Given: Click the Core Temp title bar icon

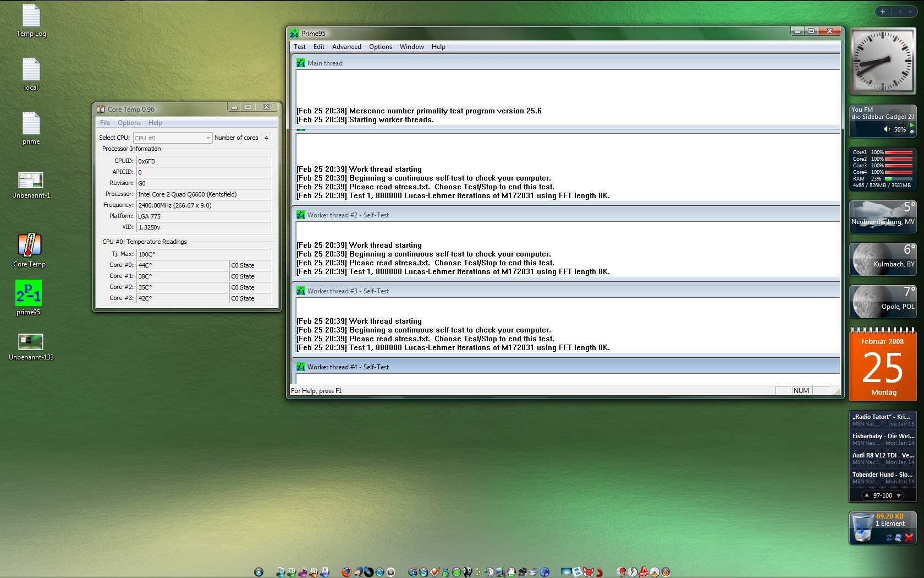Looking at the screenshot, I should (x=101, y=110).
